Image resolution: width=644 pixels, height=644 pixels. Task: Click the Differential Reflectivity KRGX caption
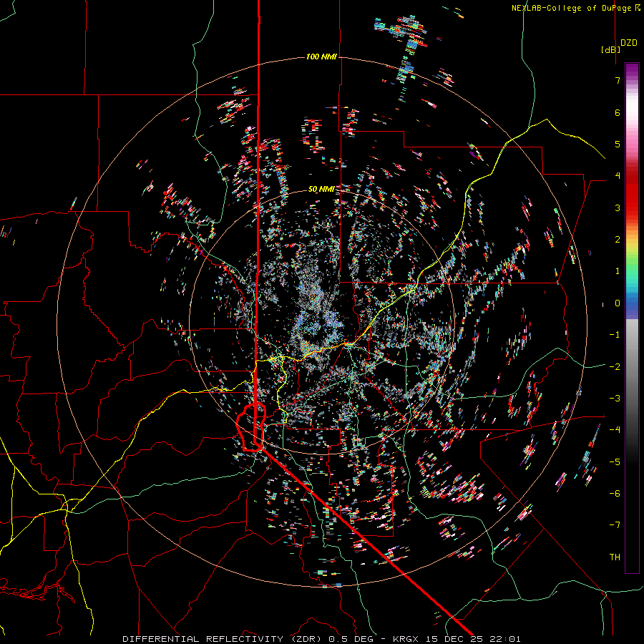pos(321,639)
